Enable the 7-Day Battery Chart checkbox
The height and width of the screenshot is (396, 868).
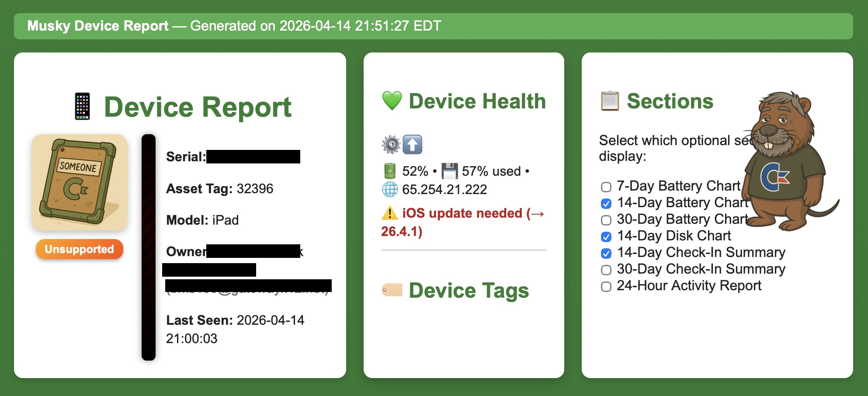(606, 187)
